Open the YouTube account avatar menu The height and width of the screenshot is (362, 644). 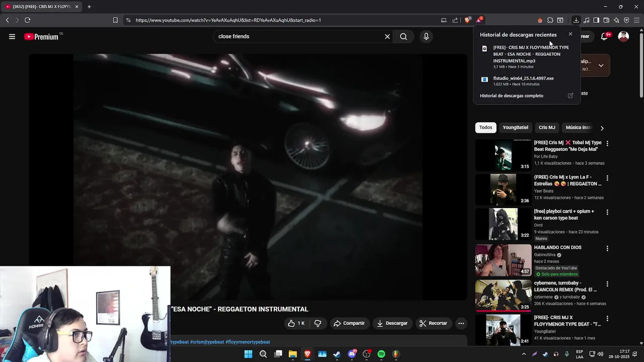tap(623, 36)
